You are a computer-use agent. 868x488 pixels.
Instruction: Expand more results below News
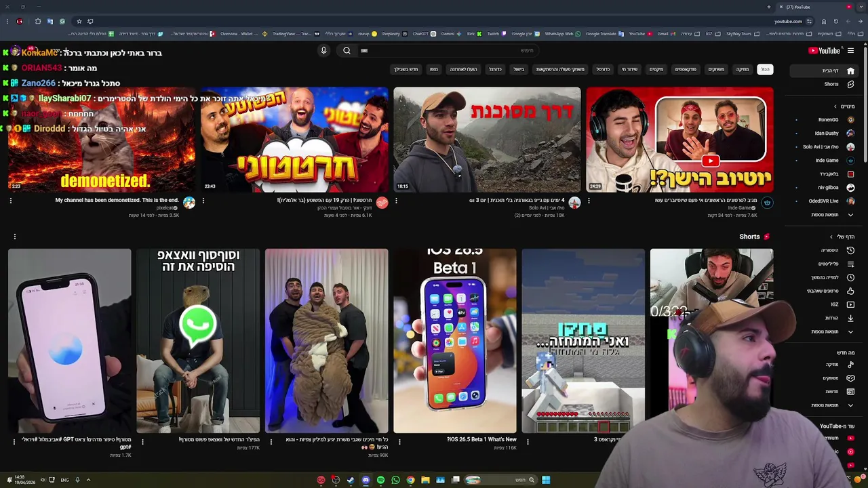point(823,405)
